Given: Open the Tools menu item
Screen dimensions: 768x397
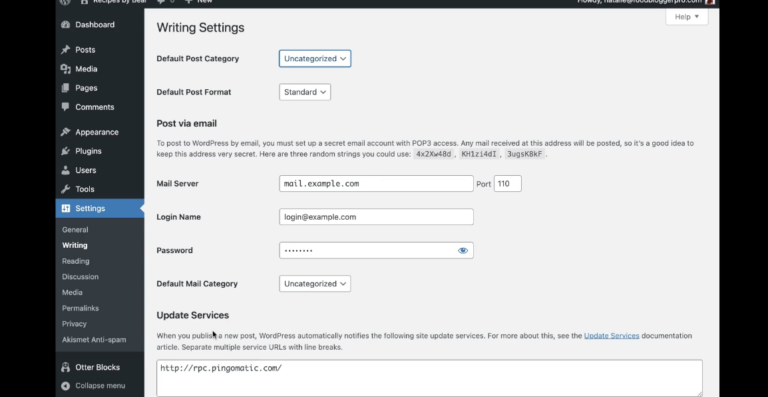Looking at the screenshot, I should [x=85, y=189].
